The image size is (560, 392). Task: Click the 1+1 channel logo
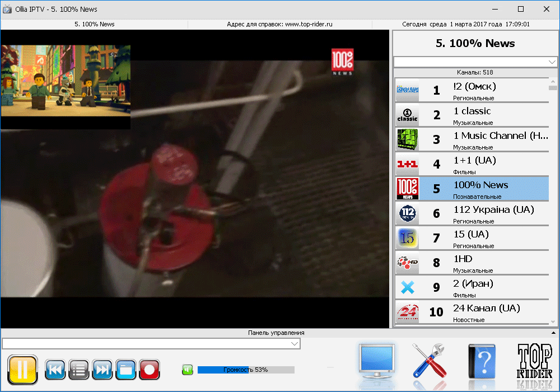[408, 164]
